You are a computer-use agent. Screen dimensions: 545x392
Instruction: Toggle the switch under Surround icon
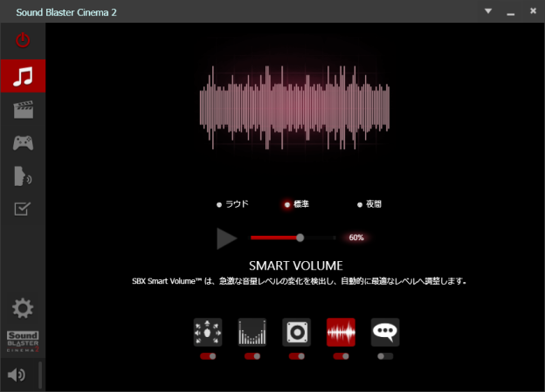(208, 356)
